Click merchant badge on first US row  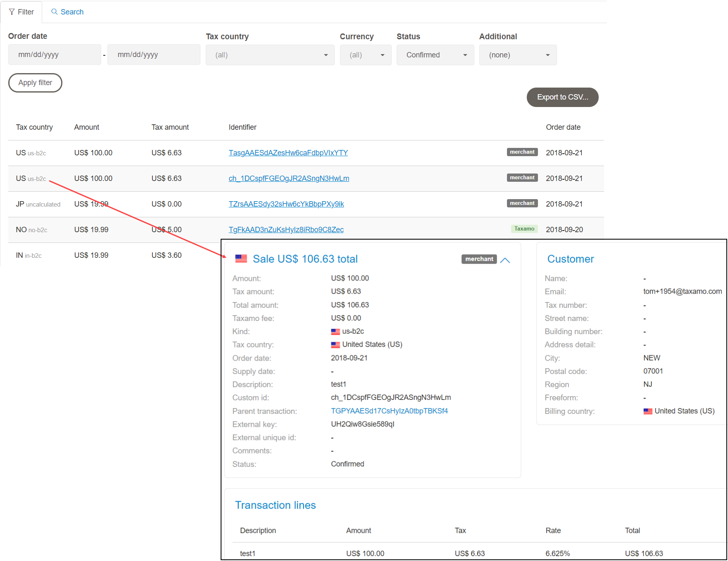522,152
